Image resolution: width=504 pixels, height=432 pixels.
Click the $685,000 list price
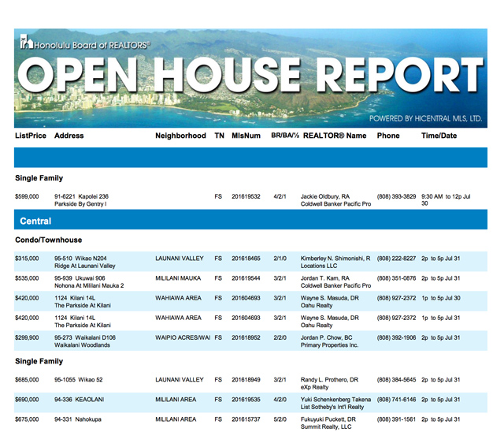point(27,380)
